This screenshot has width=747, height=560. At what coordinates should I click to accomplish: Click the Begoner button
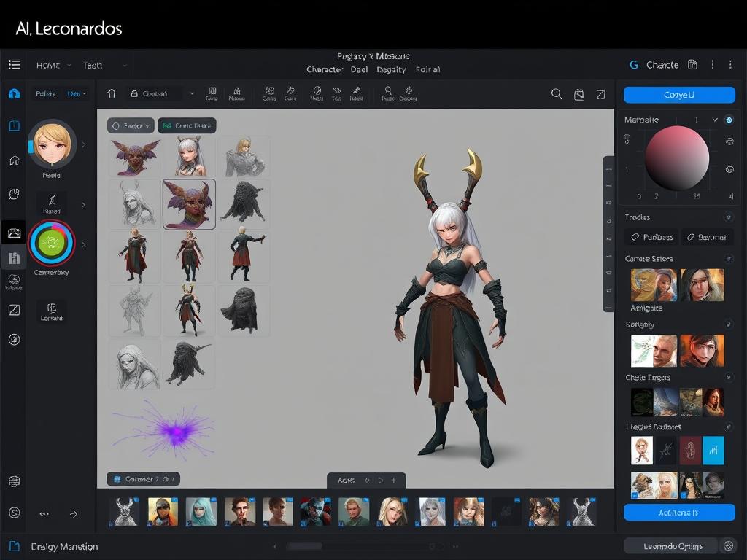pos(708,237)
